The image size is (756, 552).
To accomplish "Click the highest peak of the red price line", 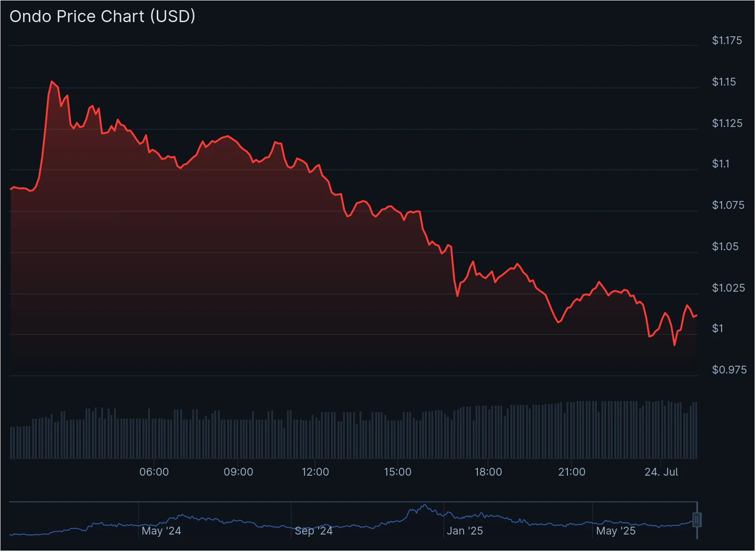I will pos(52,81).
